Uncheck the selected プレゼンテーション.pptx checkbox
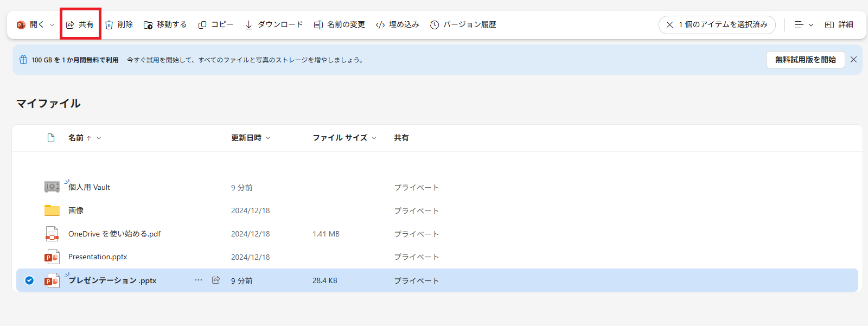This screenshot has height=326, width=868. click(x=29, y=280)
